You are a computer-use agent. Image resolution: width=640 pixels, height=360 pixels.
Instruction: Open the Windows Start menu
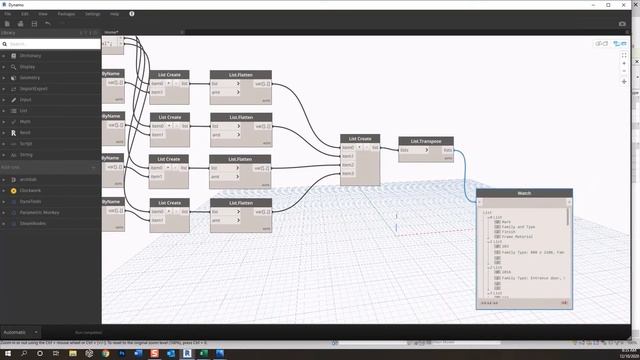[x=8, y=353]
